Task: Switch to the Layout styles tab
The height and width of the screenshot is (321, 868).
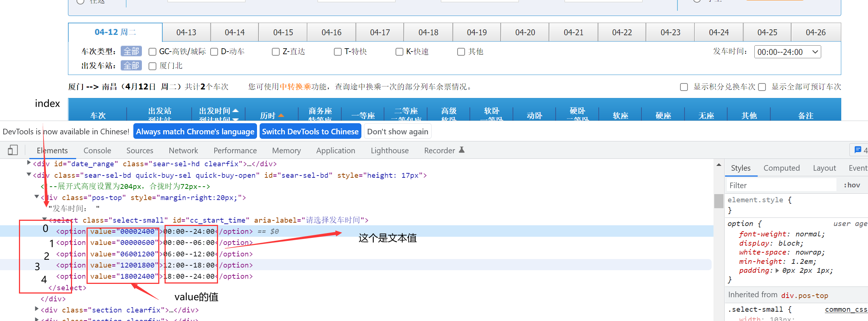Action: click(825, 168)
